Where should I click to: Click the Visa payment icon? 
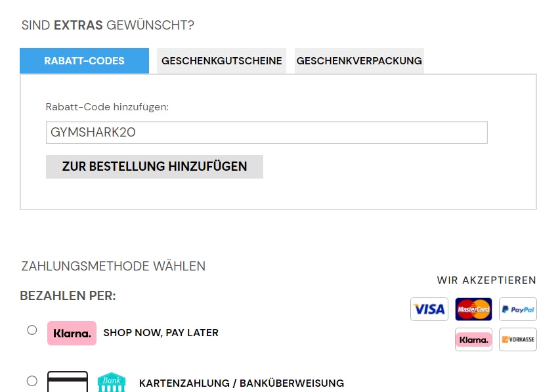pyautogui.click(x=429, y=309)
